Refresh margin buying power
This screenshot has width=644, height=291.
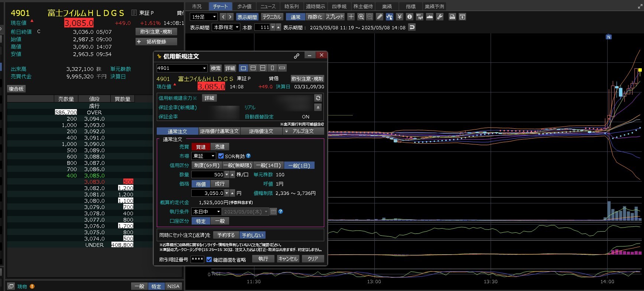tap(318, 98)
